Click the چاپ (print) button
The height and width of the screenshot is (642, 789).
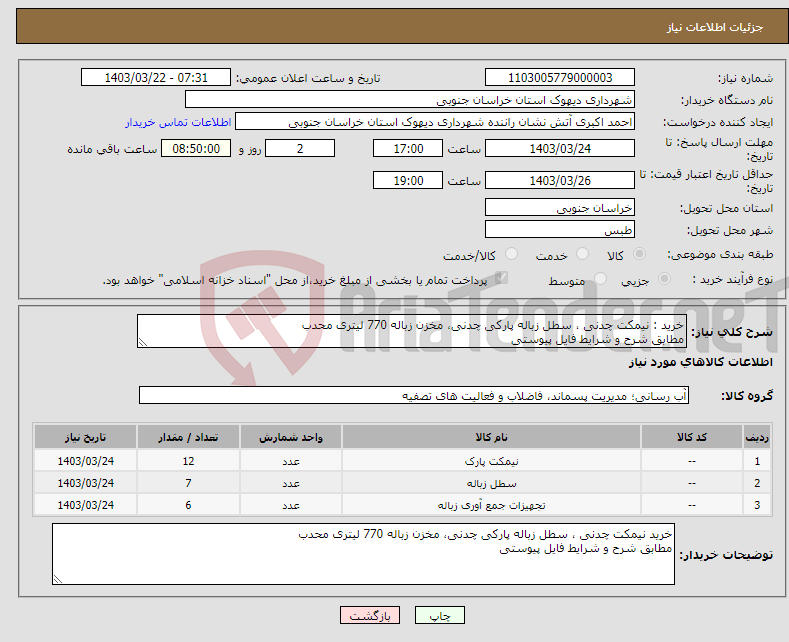439,615
